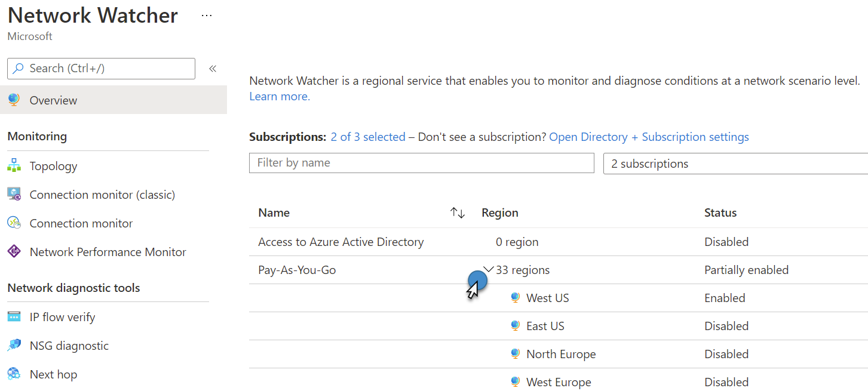Select the IP flow verify tool
The width and height of the screenshot is (868, 391).
click(62, 316)
